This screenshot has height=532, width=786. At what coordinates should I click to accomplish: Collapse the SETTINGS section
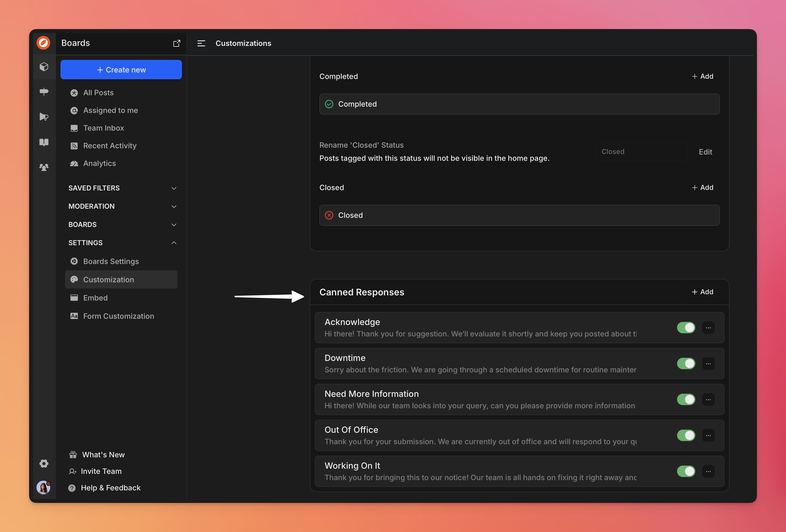click(173, 242)
